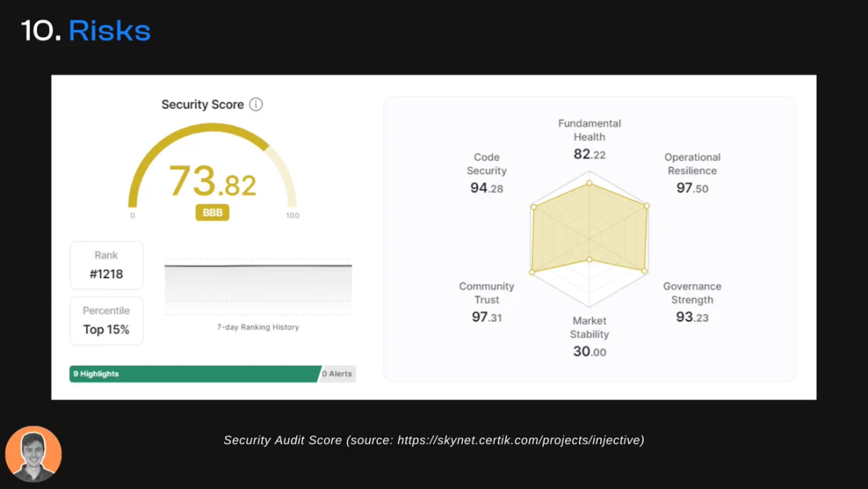Click the Security Score info icon

(x=256, y=104)
